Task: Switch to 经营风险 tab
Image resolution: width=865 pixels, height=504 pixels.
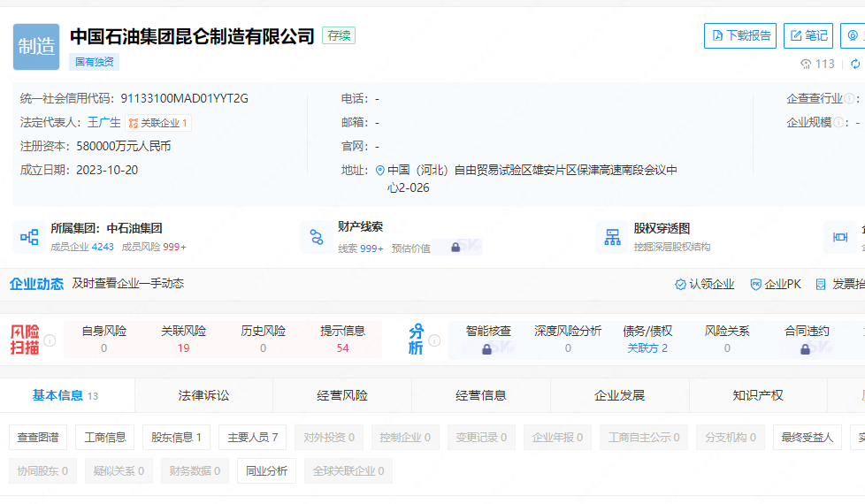Action: click(x=342, y=395)
